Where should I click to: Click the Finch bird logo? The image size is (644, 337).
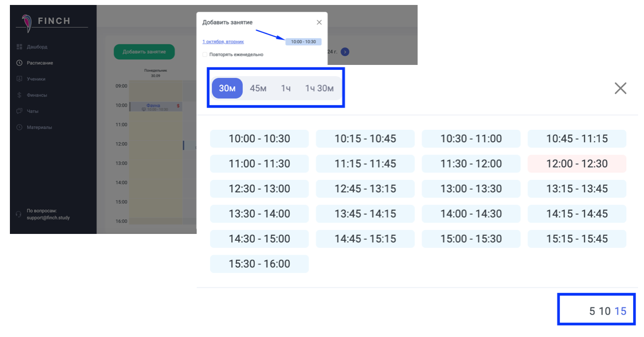click(x=27, y=22)
